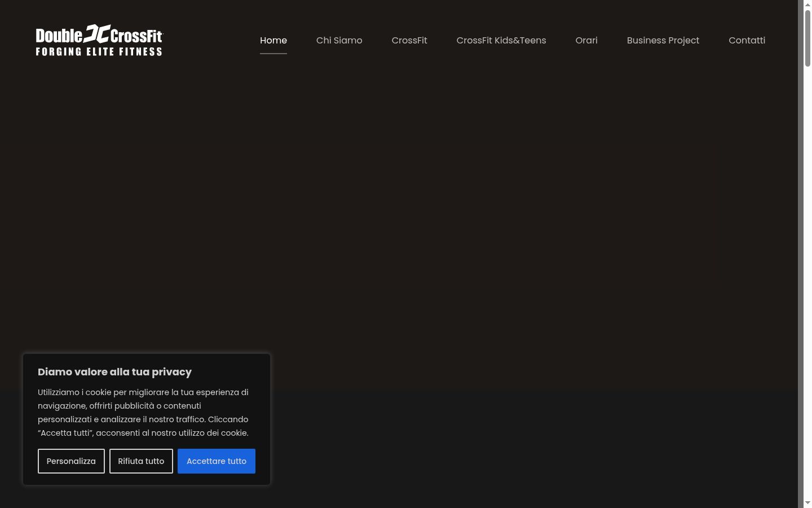Go to the Contatti page
The width and height of the screenshot is (812, 508).
[x=747, y=41]
